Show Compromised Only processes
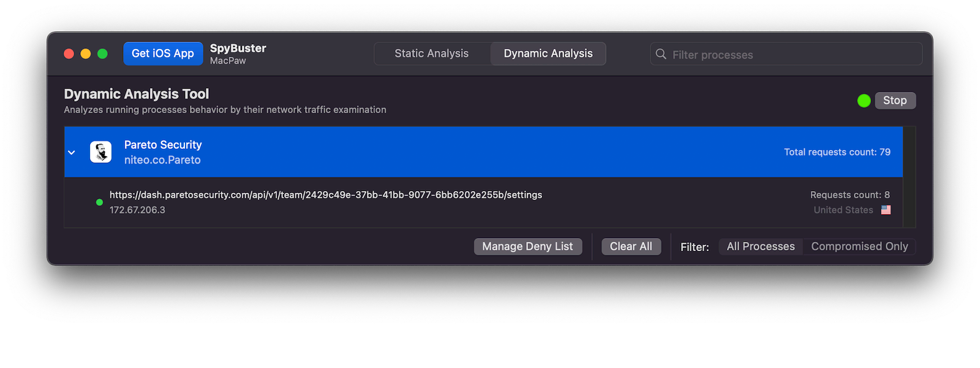This screenshot has height=368, width=980. (859, 247)
